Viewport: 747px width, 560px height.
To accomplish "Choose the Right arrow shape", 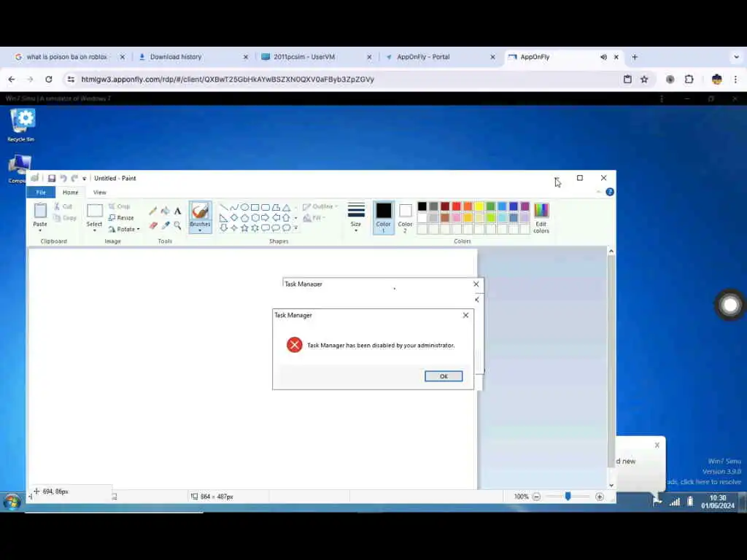I will click(266, 217).
